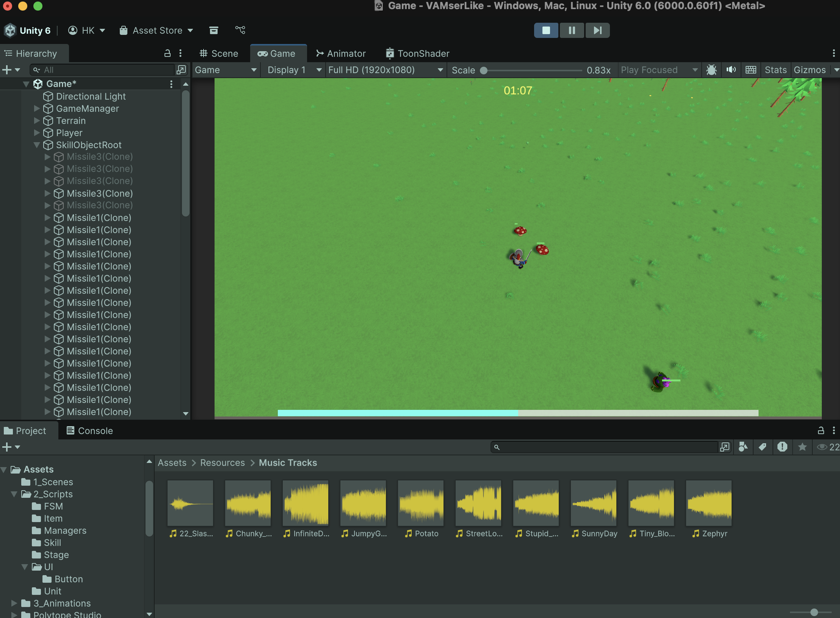The image size is (840, 618).
Task: Toggle the favorites star filter
Action: [x=802, y=447]
